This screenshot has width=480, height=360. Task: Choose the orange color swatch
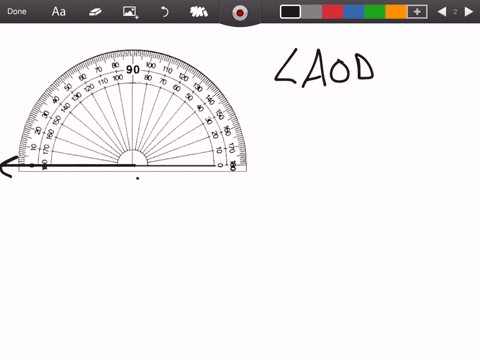pyautogui.click(x=396, y=12)
